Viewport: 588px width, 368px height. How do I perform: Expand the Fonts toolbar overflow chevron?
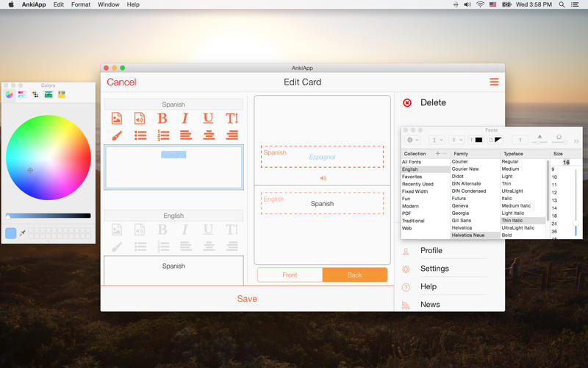tap(576, 140)
